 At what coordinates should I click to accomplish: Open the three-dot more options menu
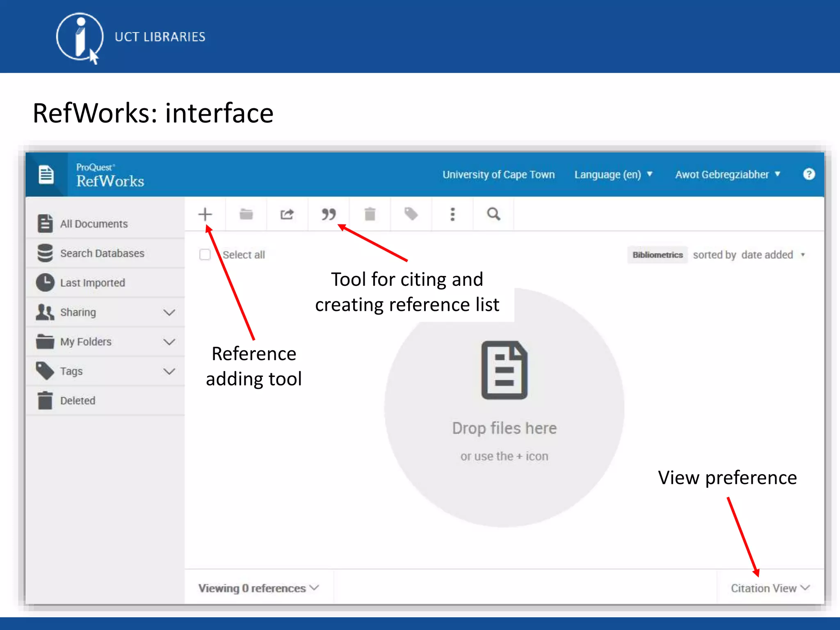coord(452,214)
